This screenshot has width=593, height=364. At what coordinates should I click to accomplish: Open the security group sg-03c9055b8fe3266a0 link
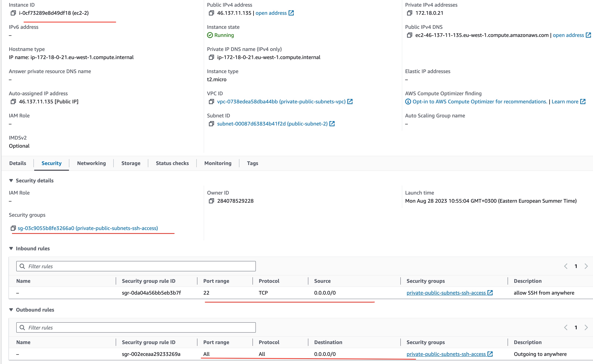(88, 228)
